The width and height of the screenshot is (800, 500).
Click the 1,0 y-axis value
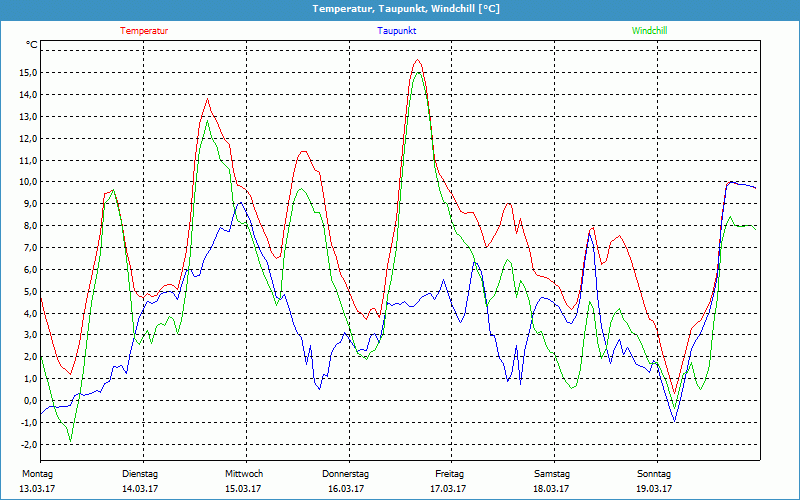click(31, 379)
